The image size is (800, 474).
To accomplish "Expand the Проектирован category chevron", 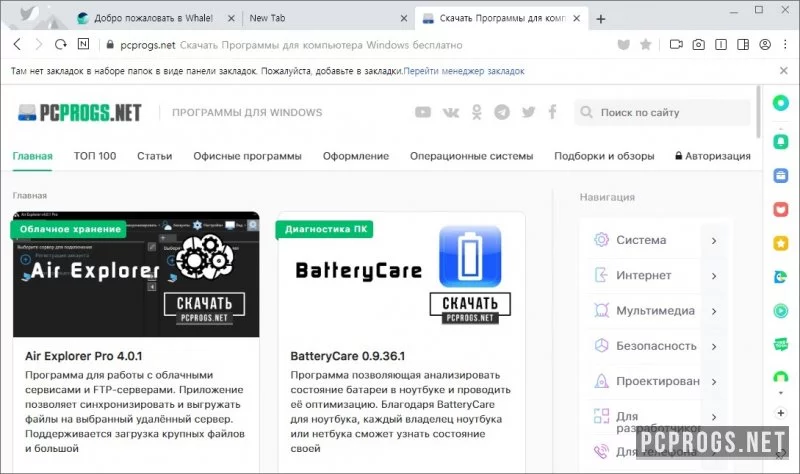I will (714, 382).
